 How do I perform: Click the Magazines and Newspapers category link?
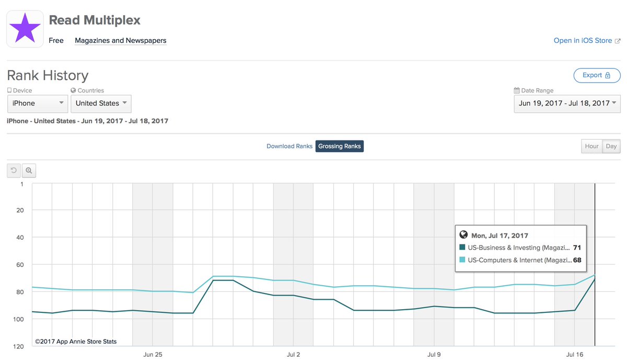pos(121,41)
